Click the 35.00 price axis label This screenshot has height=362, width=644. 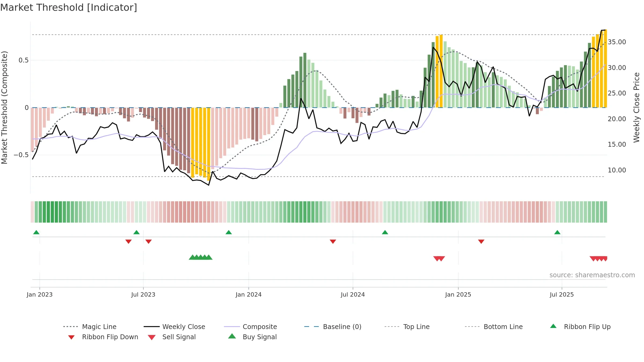click(617, 42)
